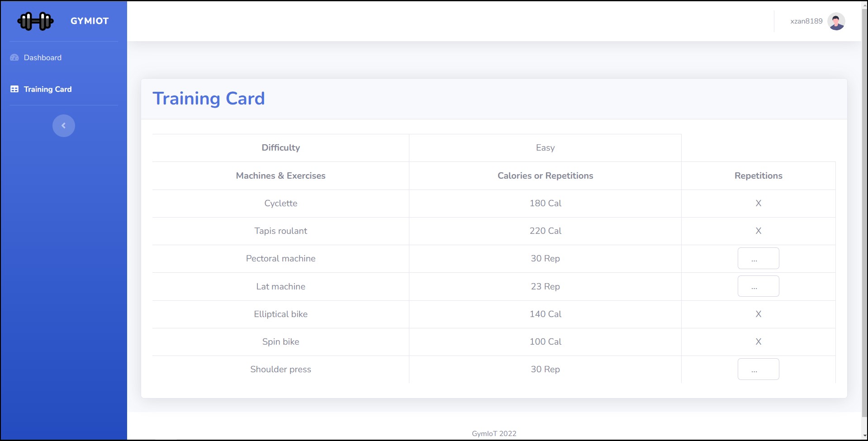Select the 100 Cal value
This screenshot has height=441, width=868.
pos(545,341)
